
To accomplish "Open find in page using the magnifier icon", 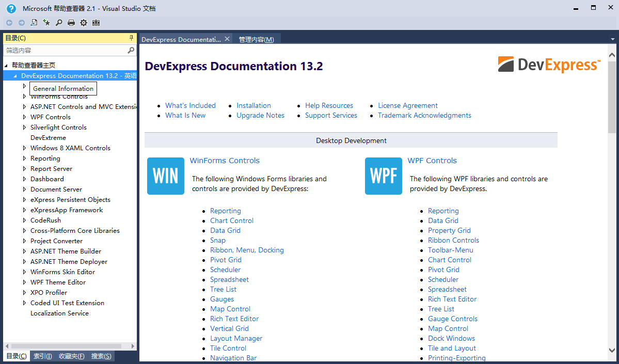I will click(x=59, y=23).
